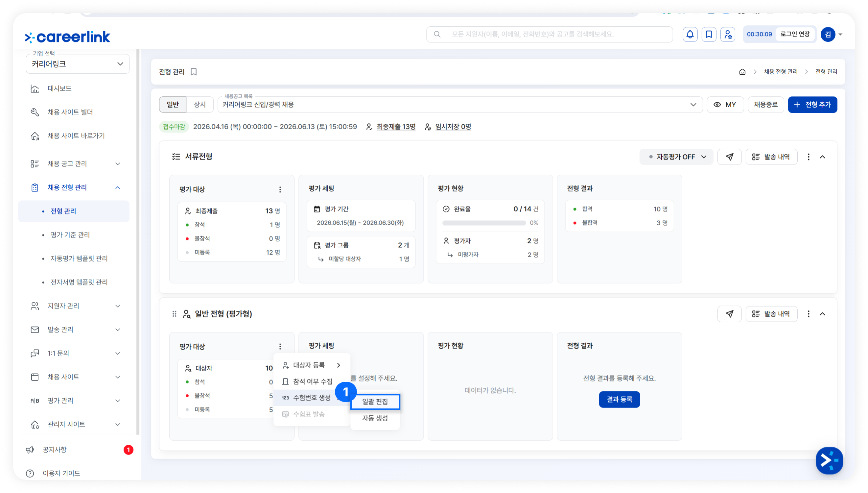This screenshot has height=493, width=868.
Task: Open 발송 내역 in 서류전형
Action: click(x=771, y=157)
